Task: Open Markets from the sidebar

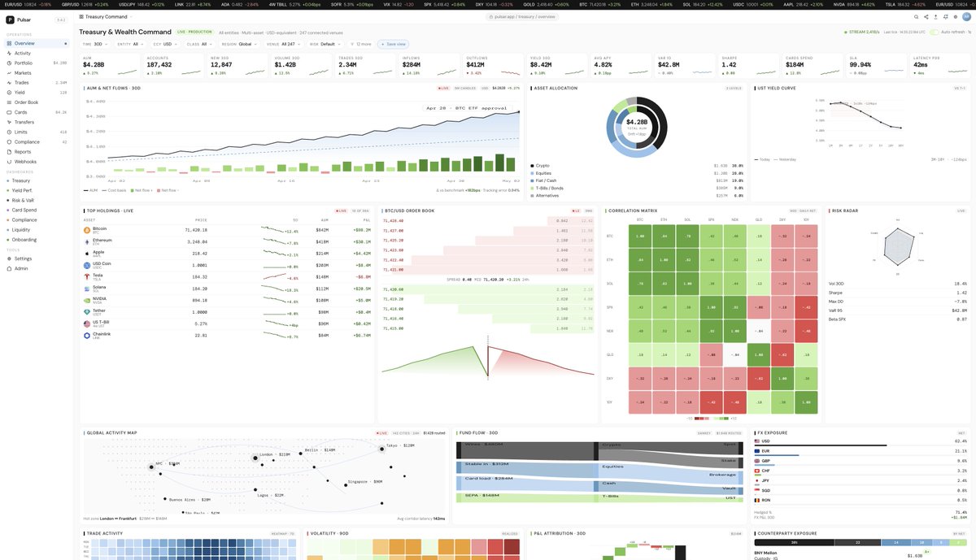Action: coord(37,72)
